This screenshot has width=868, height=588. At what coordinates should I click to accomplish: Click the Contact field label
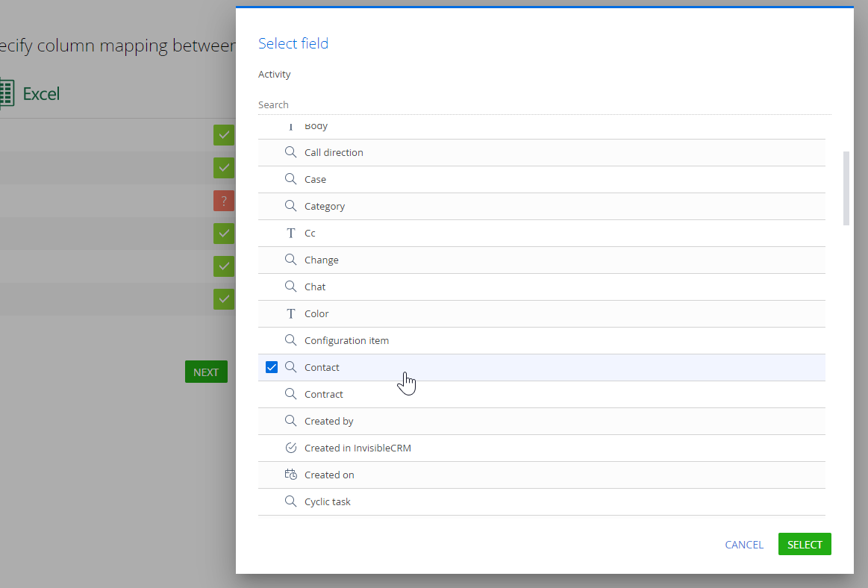pos(322,367)
